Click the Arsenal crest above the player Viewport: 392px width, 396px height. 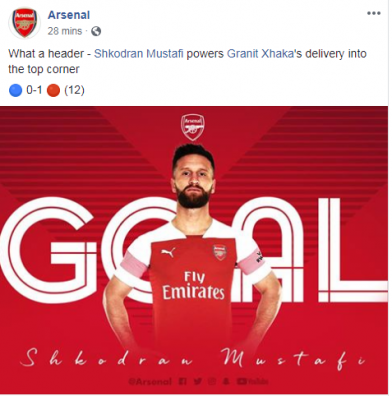[193, 127]
